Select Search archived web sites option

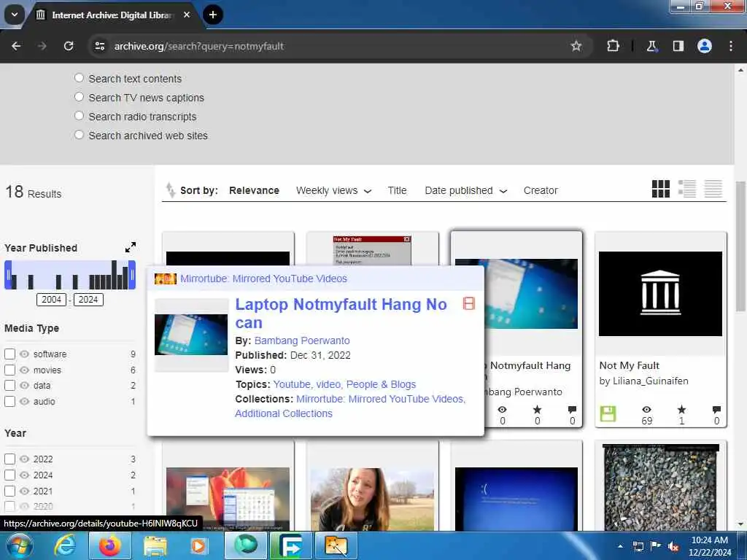(x=79, y=135)
